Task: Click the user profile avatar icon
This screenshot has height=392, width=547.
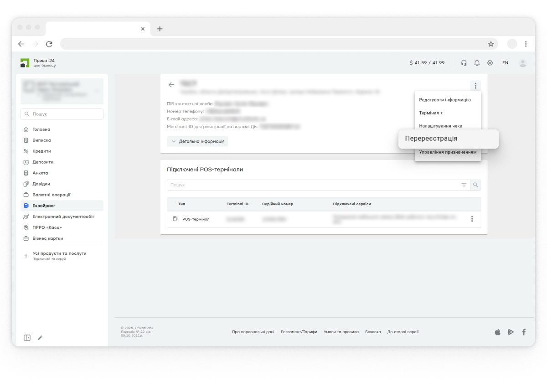Action: coord(522,63)
